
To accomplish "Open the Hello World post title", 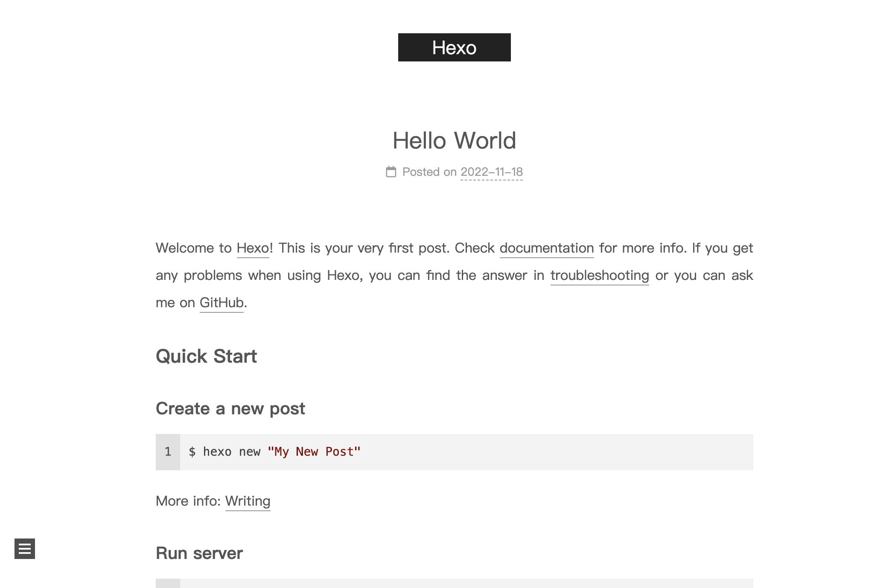I will tap(454, 140).
